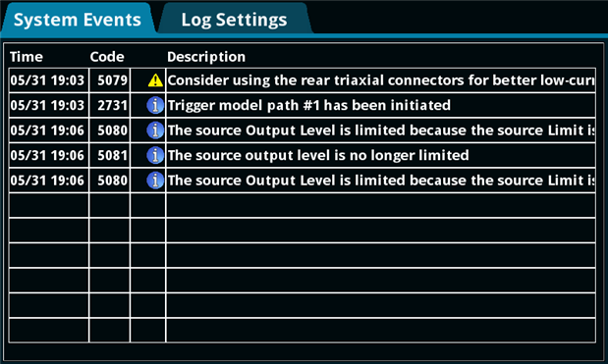This screenshot has width=608, height=364.
Task: Click the 05/31 19:06 timestamp for event 5081
Action: pyautogui.click(x=47, y=155)
